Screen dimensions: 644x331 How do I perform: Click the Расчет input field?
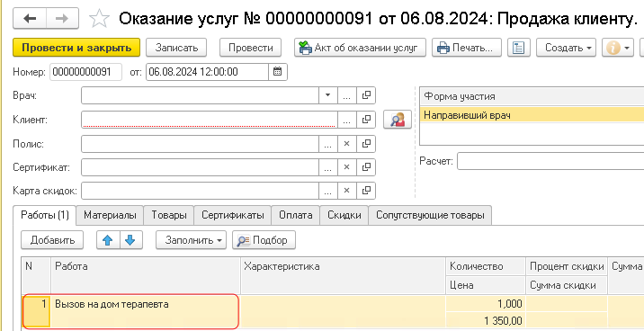[x=550, y=161]
